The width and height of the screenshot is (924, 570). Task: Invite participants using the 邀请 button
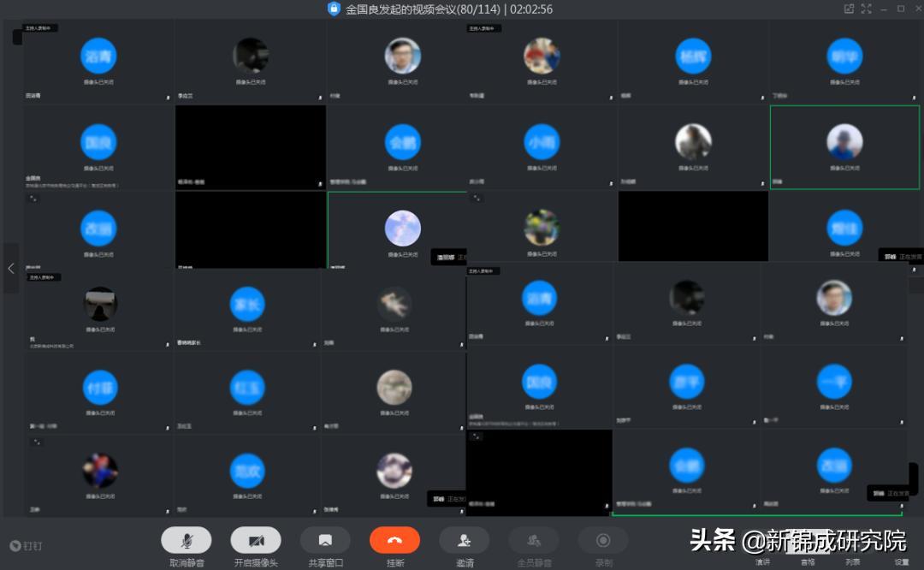(x=464, y=540)
